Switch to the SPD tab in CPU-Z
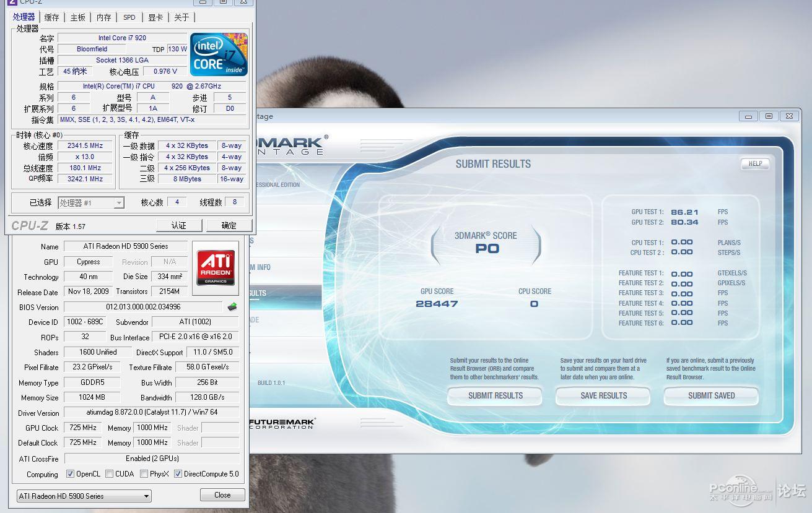The width and height of the screenshot is (812, 513). pos(129,17)
